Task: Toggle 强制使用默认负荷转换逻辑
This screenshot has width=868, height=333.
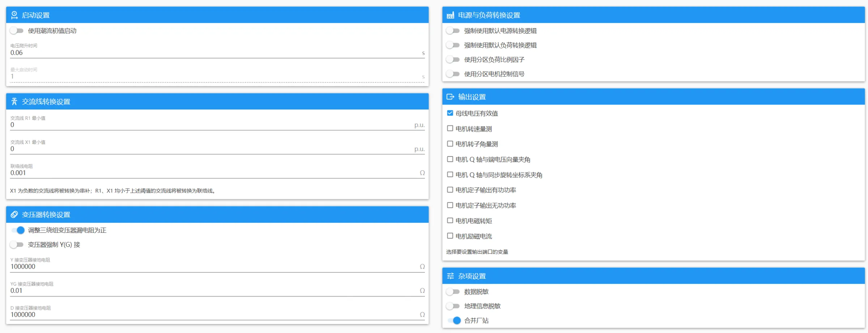Action: click(453, 45)
